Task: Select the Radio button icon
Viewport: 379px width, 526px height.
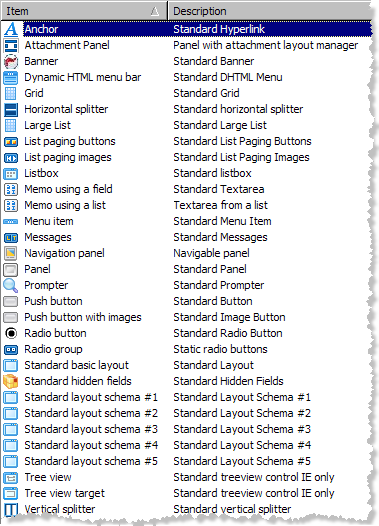Action: (11, 333)
